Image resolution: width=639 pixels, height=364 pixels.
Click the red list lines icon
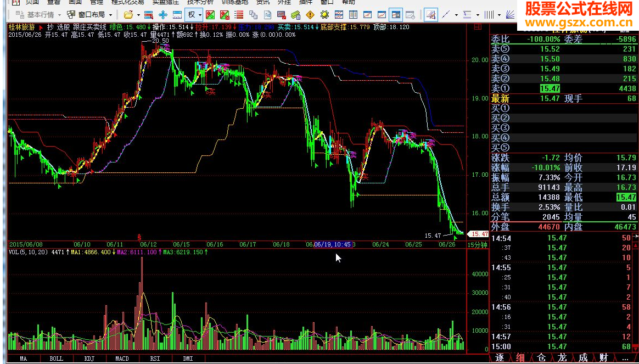(240, 15)
